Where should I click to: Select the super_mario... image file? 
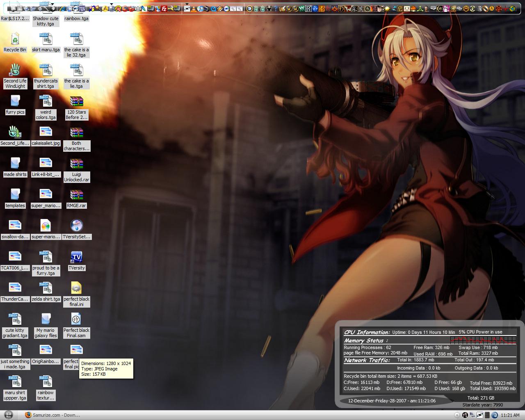coord(46,198)
